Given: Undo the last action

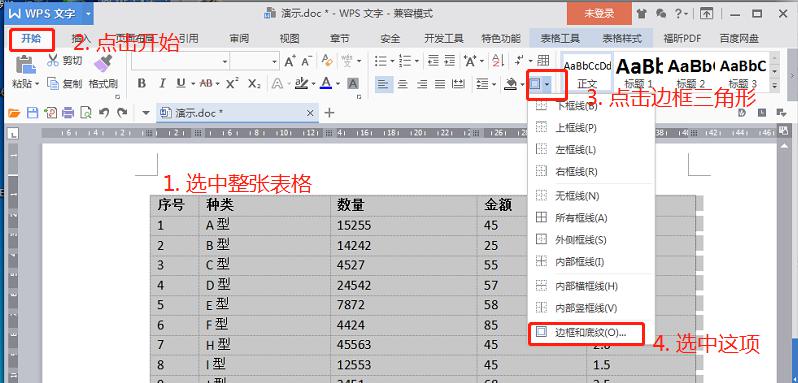Looking at the screenshot, I should pyautogui.click(x=104, y=112).
